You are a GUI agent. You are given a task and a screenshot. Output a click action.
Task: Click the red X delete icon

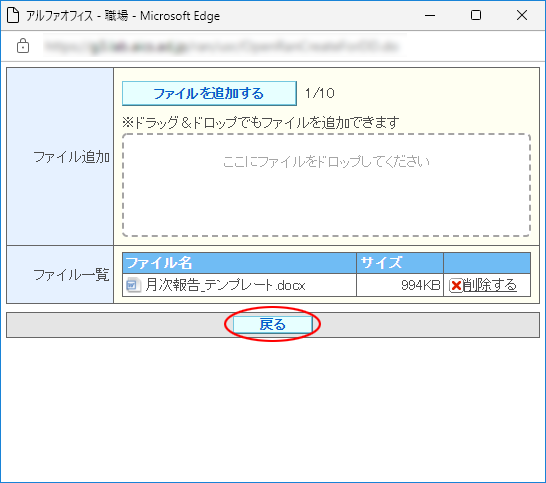[x=456, y=286]
